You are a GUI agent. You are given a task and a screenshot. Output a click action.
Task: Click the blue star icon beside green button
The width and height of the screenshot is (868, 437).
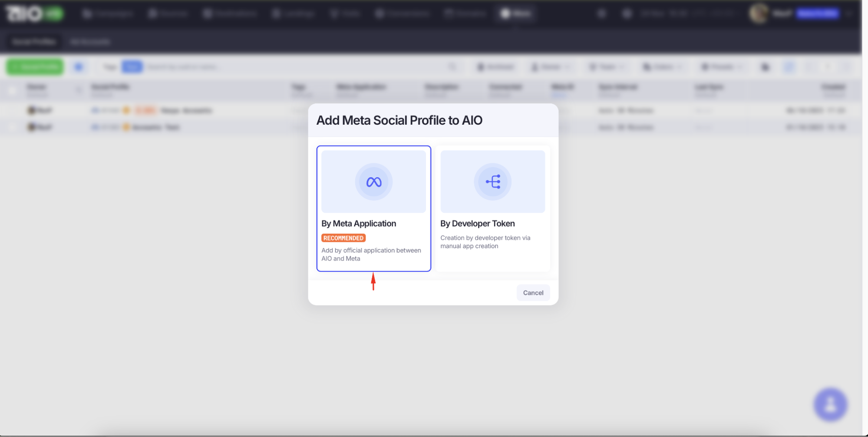[x=79, y=67]
